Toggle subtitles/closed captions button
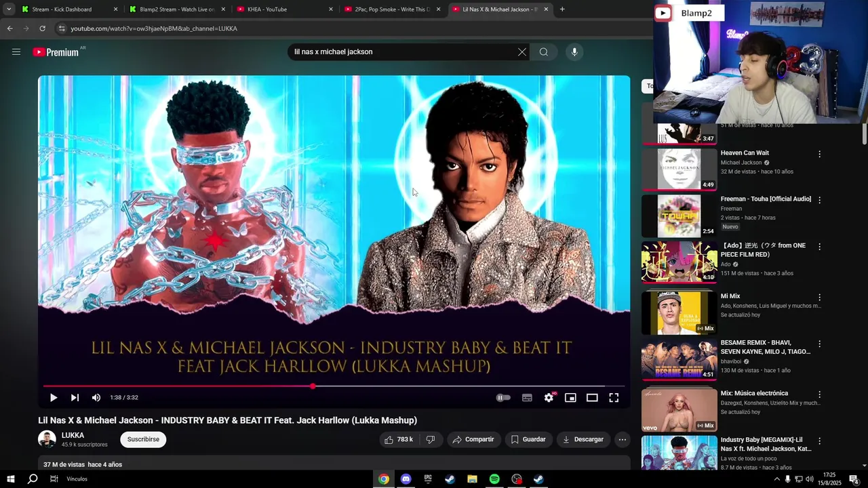The height and width of the screenshot is (488, 868). [x=527, y=398]
